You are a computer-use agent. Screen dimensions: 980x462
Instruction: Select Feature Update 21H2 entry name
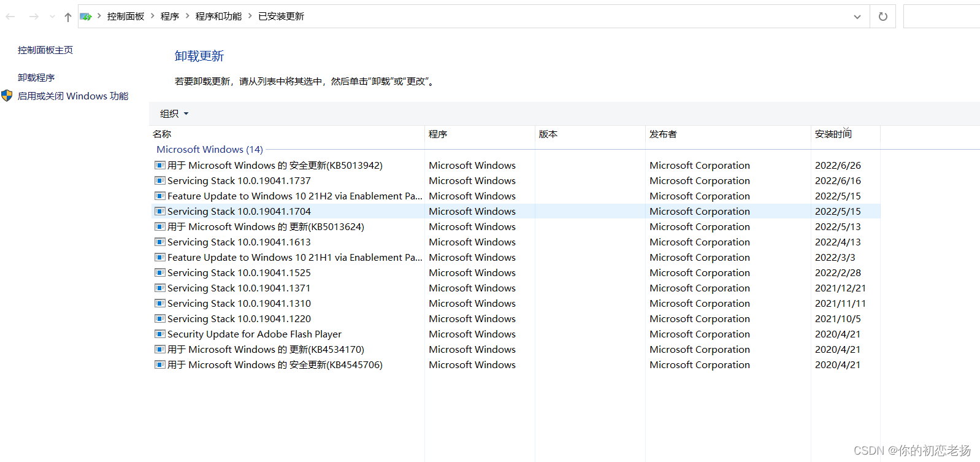click(x=295, y=196)
